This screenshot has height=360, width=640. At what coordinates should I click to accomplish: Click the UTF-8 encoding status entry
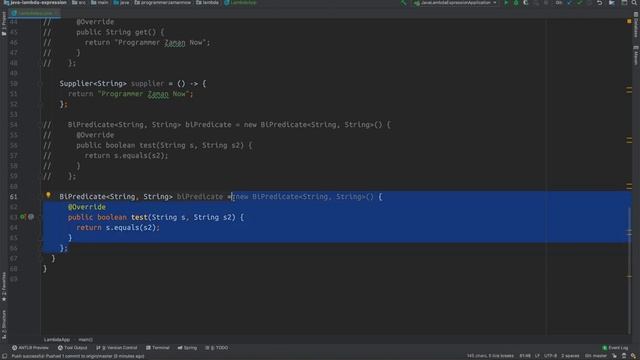550,356
